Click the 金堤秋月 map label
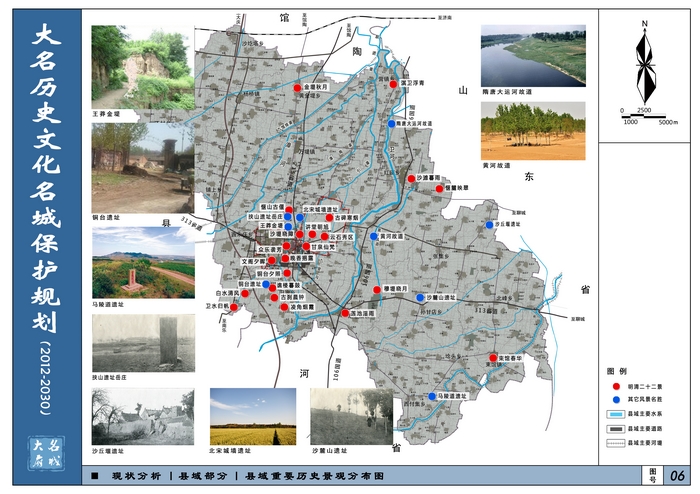The height and width of the screenshot is (494, 700). [316, 87]
